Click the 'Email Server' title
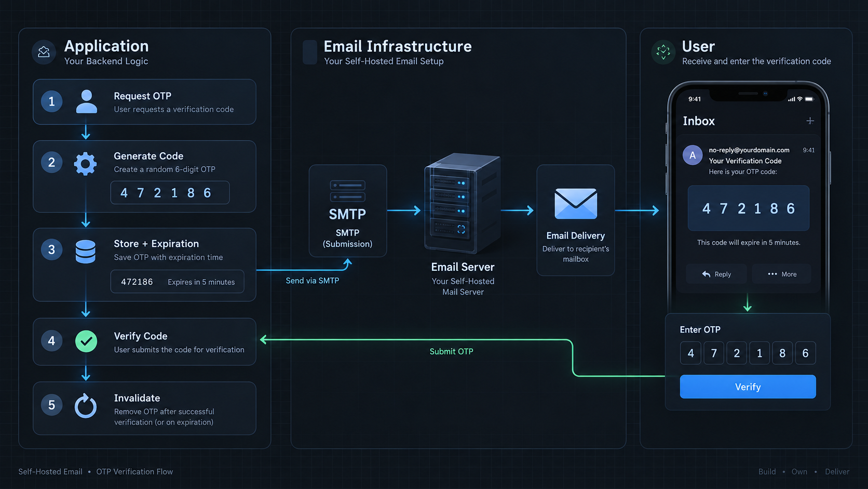Viewport: 868px width, 489px height. (x=463, y=267)
